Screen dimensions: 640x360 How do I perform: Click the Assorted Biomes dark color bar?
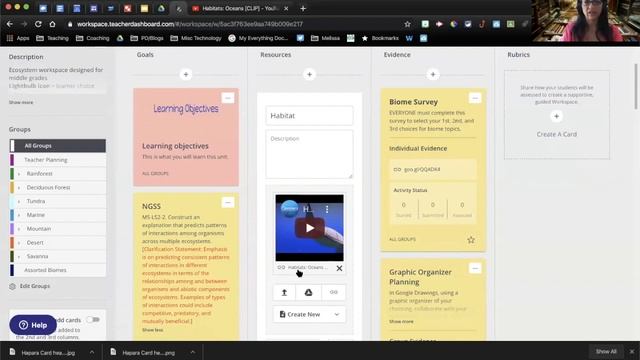[12, 270]
